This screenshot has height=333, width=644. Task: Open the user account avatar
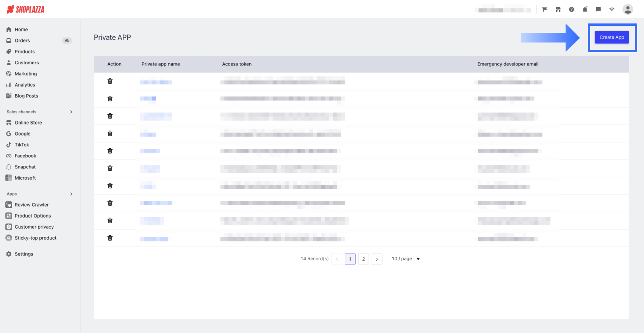click(x=628, y=9)
